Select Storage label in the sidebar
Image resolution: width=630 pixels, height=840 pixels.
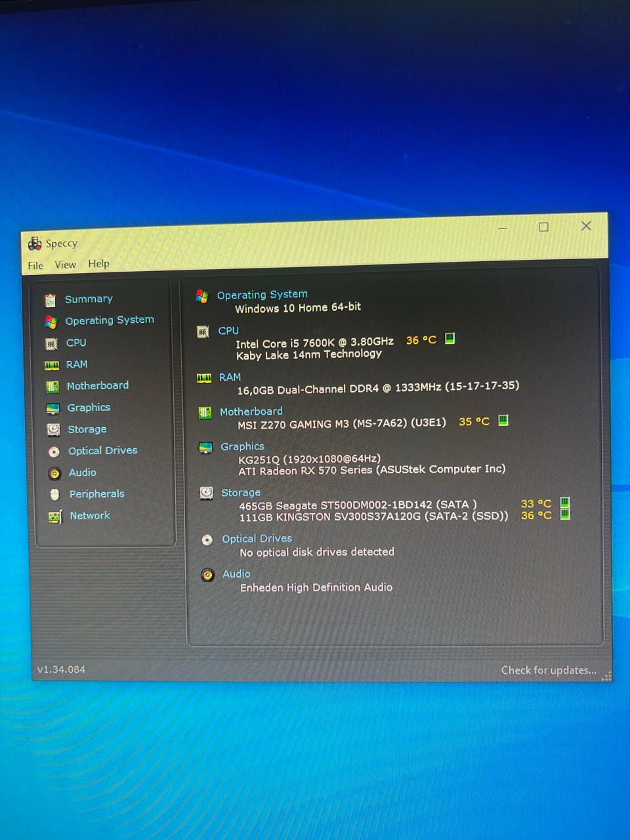[x=87, y=429]
